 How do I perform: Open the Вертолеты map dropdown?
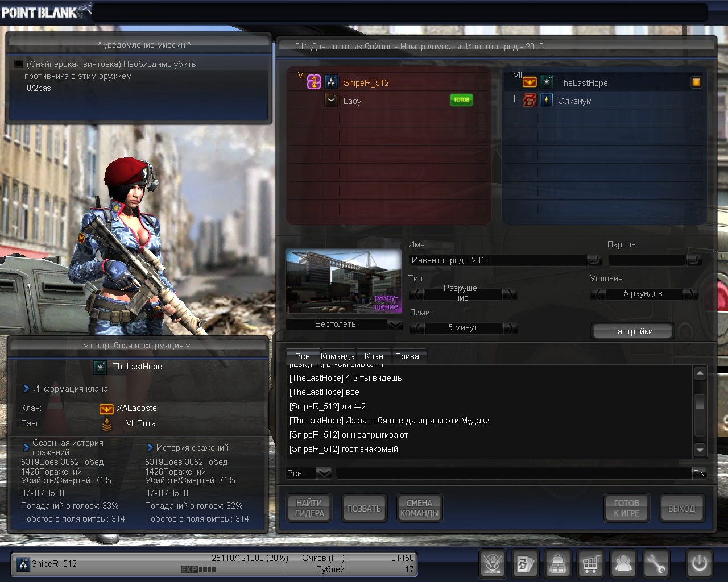[x=395, y=325]
